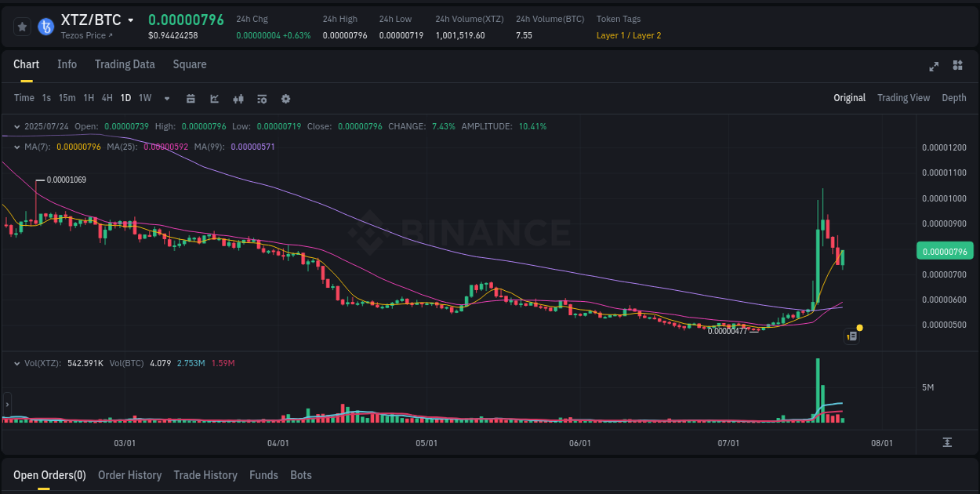Click the green last price label on price axis
The image size is (980, 494).
(x=944, y=250)
